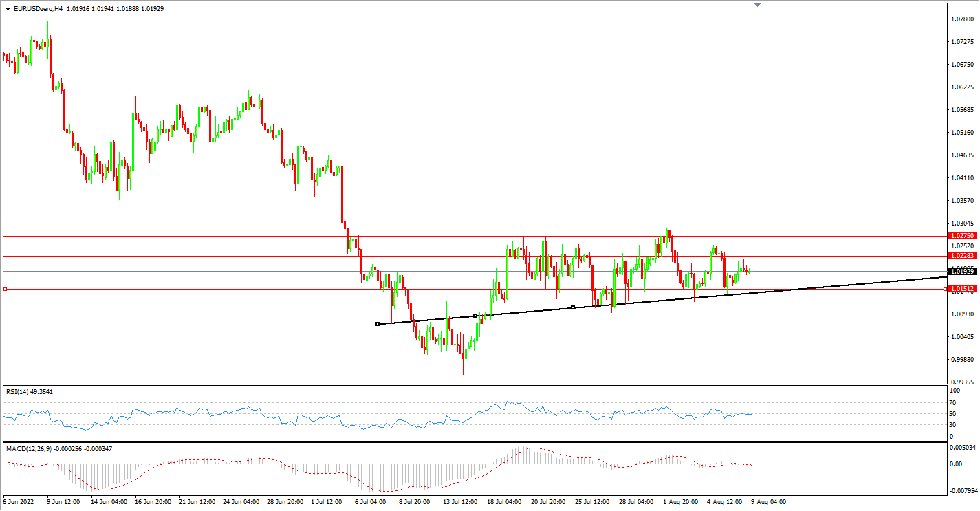Click the trendline's rightmost anchor point
This screenshot has width=980, height=511.
click(573, 307)
